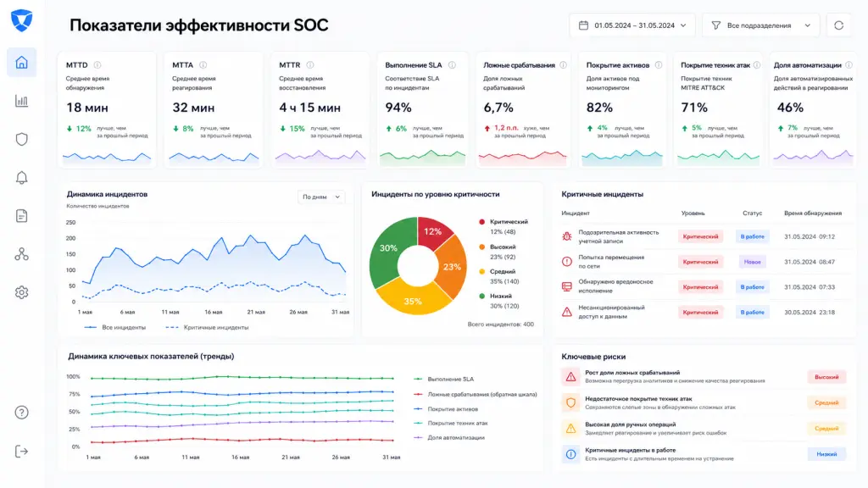Click the info icon next to MTTR
868x488 pixels.
310,65
